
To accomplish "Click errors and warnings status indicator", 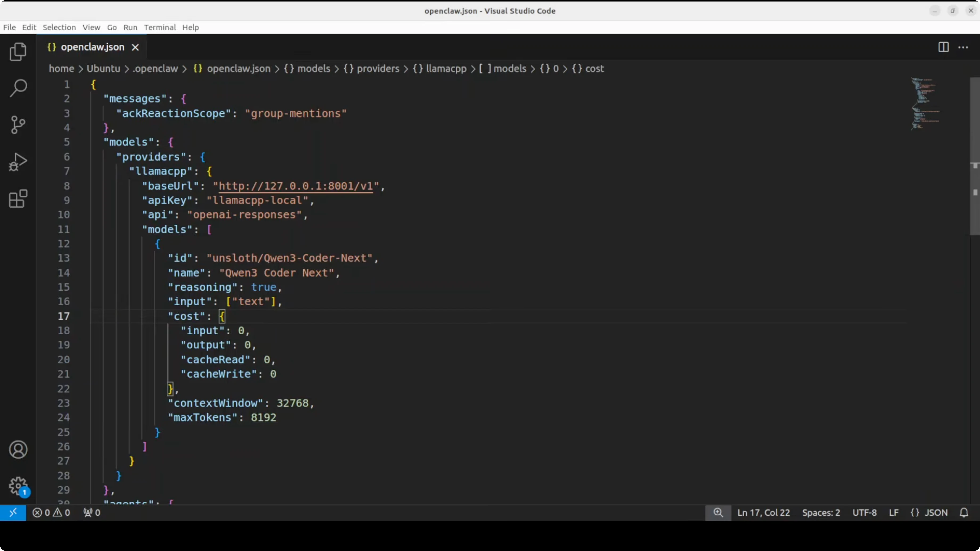I will click(x=51, y=513).
